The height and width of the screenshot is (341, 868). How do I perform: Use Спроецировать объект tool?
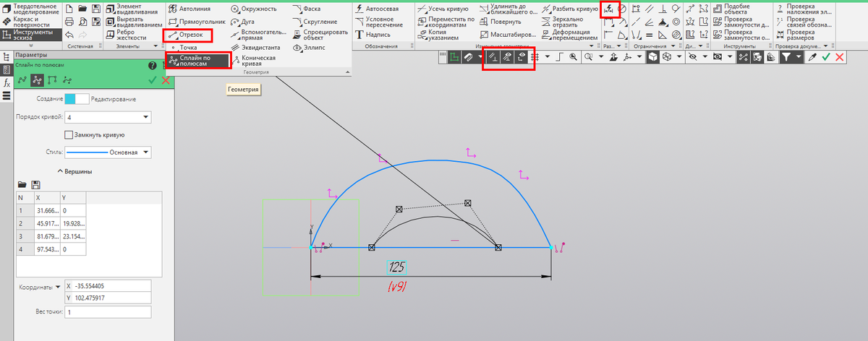tap(320, 35)
